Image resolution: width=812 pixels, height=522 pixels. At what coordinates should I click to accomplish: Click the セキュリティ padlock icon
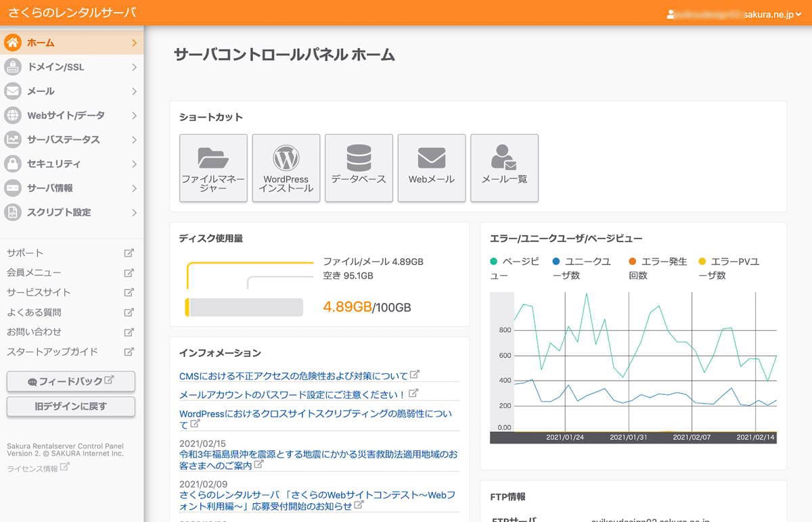[x=13, y=164]
